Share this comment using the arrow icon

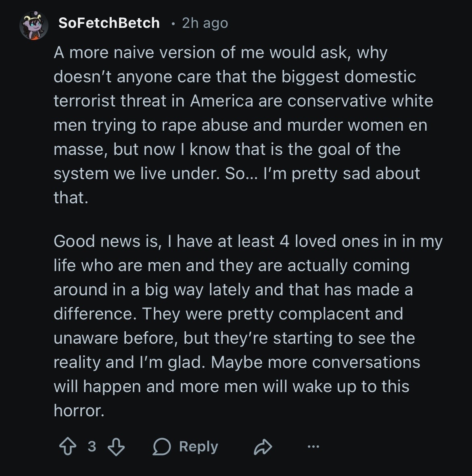click(x=263, y=447)
